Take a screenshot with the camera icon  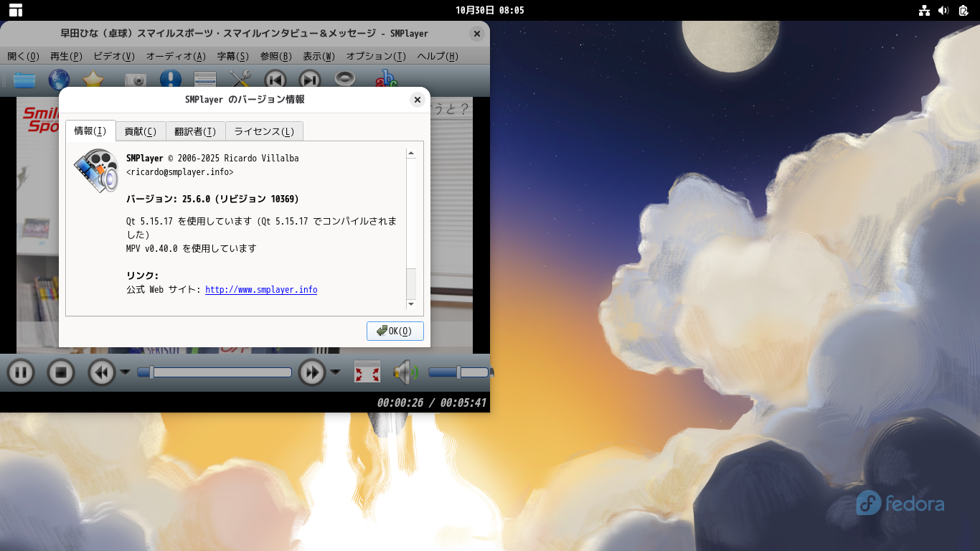(x=135, y=80)
